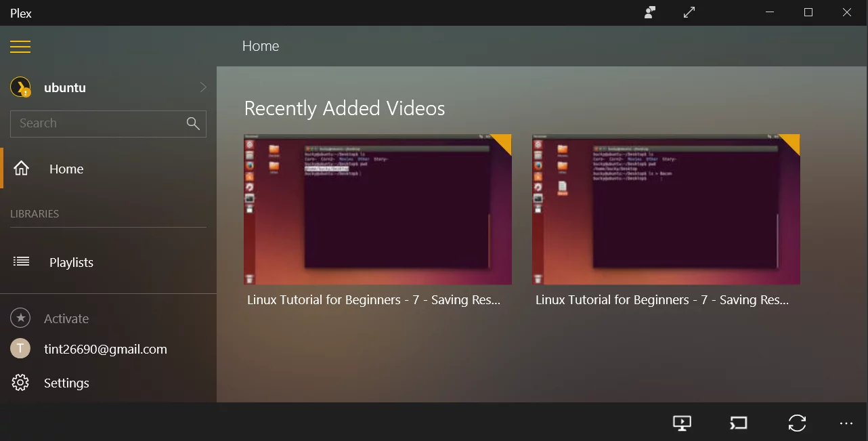The image size is (868, 441).
Task: Open the tint26690@gmail.com account
Action: [x=106, y=350]
